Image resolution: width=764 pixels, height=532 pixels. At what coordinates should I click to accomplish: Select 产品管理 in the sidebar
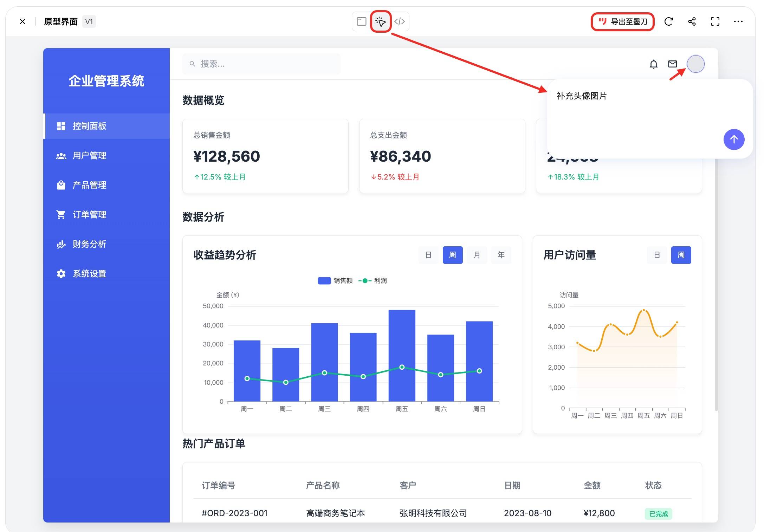coord(106,185)
